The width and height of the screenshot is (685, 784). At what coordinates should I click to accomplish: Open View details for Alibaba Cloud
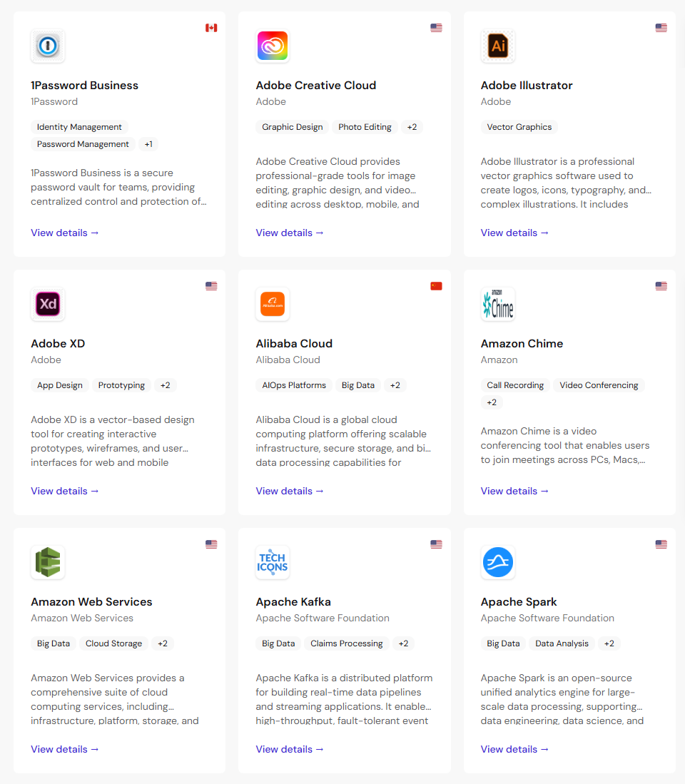coord(290,491)
